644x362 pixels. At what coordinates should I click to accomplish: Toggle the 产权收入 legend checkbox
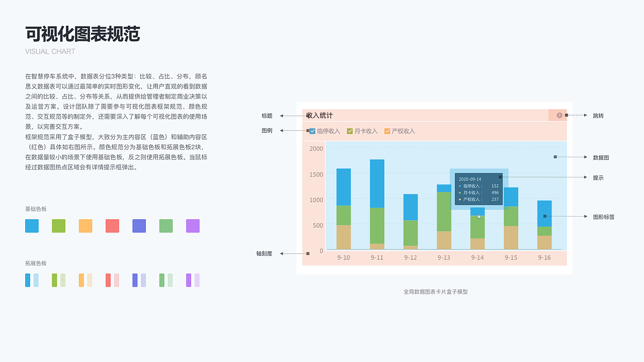[387, 131]
